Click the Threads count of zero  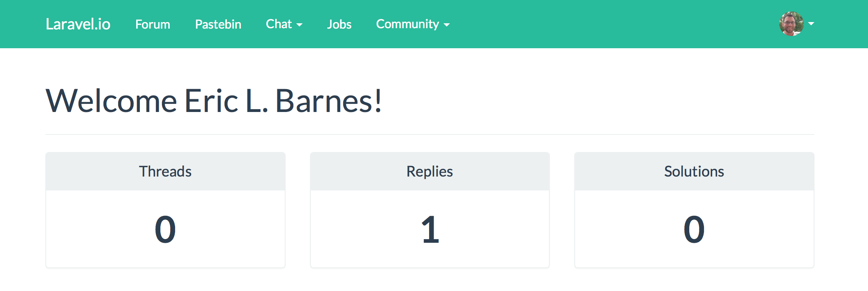pyautogui.click(x=165, y=229)
